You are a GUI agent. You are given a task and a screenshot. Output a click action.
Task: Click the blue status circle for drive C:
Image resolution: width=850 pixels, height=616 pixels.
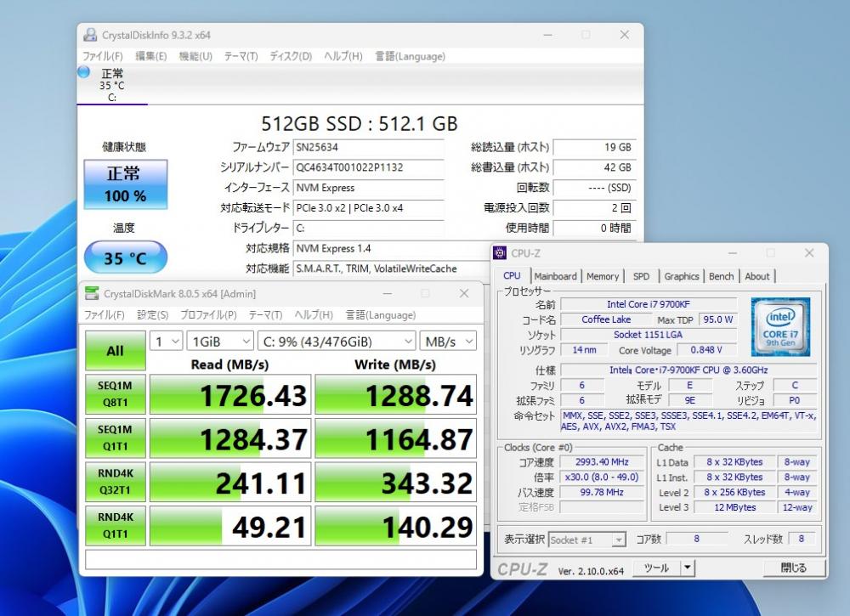point(83,71)
